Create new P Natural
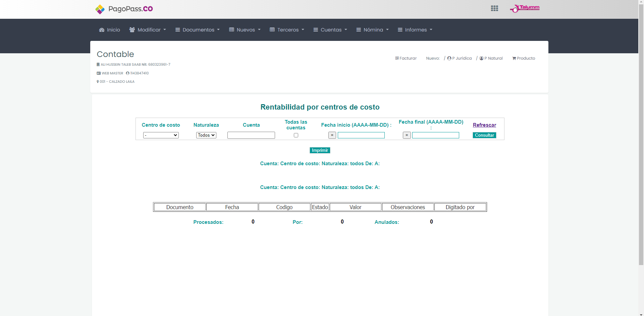644x316 pixels. (491, 58)
